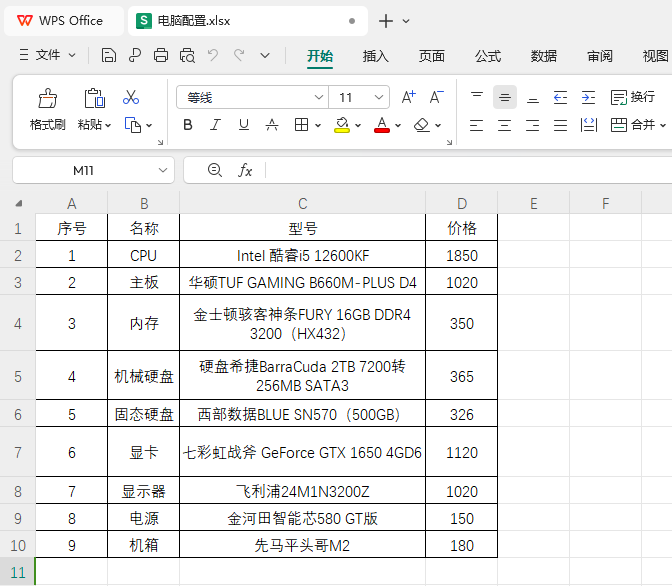672x586 pixels.
Task: Open the font size 11 dropdown
Action: coord(378,97)
